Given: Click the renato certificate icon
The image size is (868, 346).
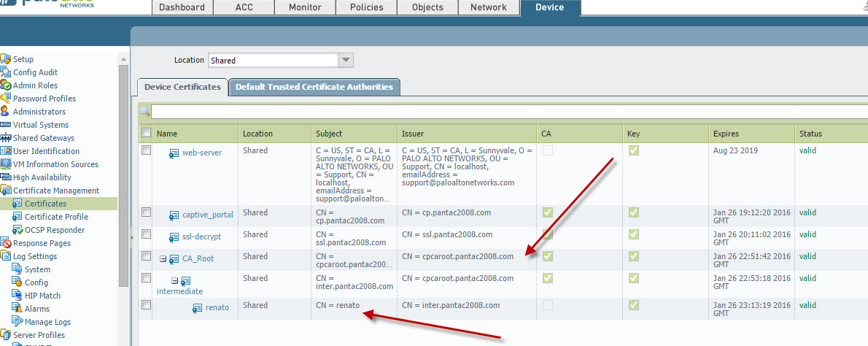Looking at the screenshot, I should click(198, 308).
